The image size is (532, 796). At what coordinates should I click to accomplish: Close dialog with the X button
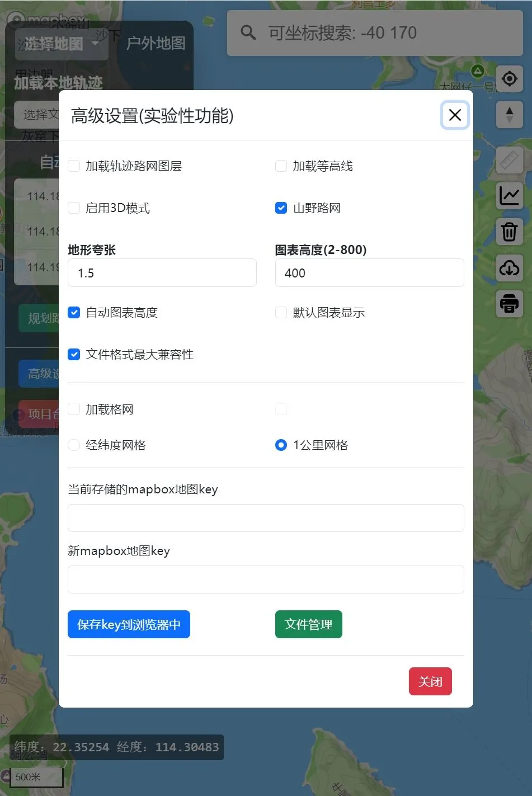tap(455, 115)
